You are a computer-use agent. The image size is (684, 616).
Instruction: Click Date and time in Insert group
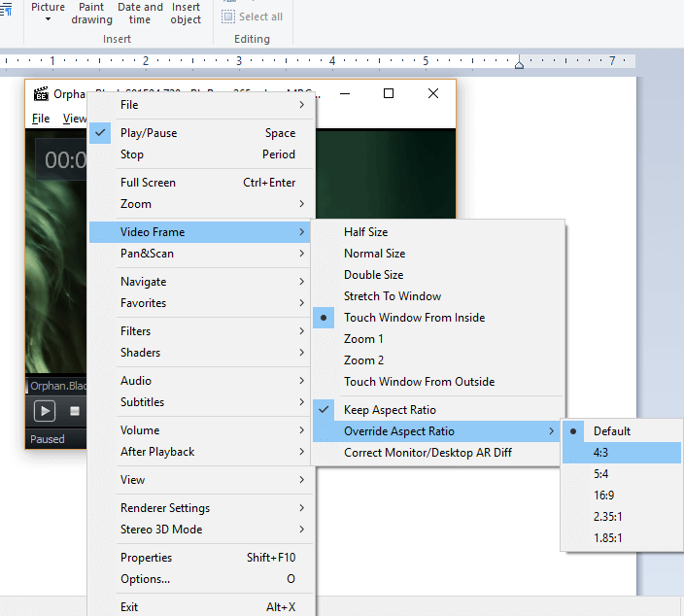140,13
